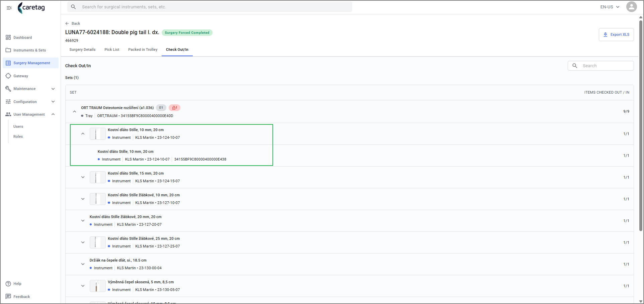
Task: Open thumbnail of Výměnná čepel skosená 5 mm
Action: pos(97,286)
